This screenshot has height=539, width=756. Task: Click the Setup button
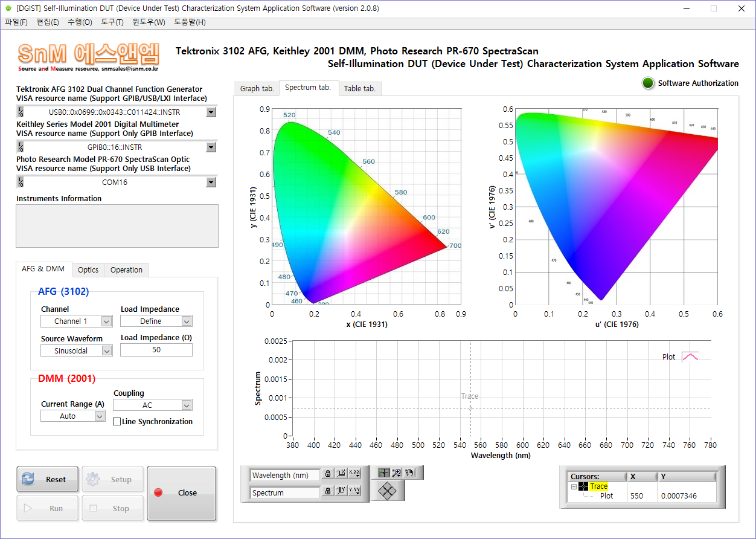[x=112, y=479]
